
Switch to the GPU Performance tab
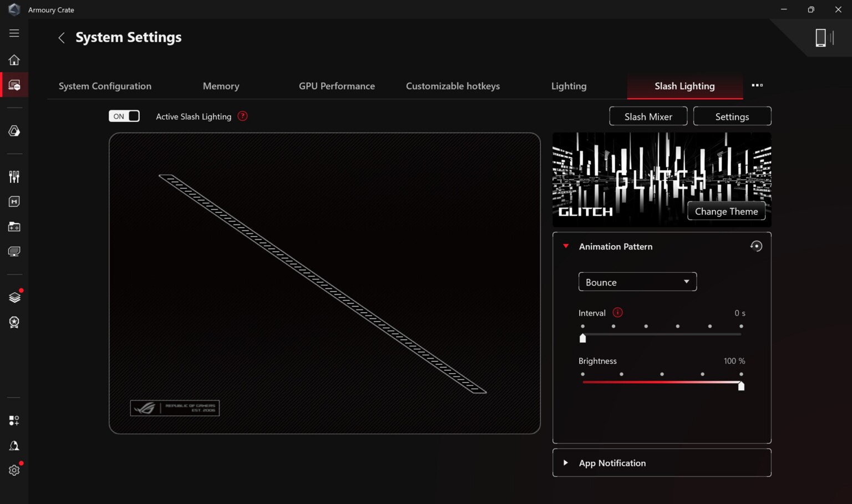coord(337,86)
